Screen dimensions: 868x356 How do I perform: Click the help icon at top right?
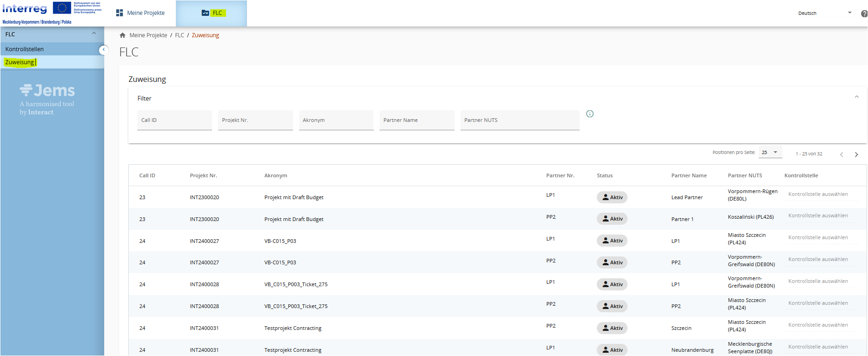point(864,14)
